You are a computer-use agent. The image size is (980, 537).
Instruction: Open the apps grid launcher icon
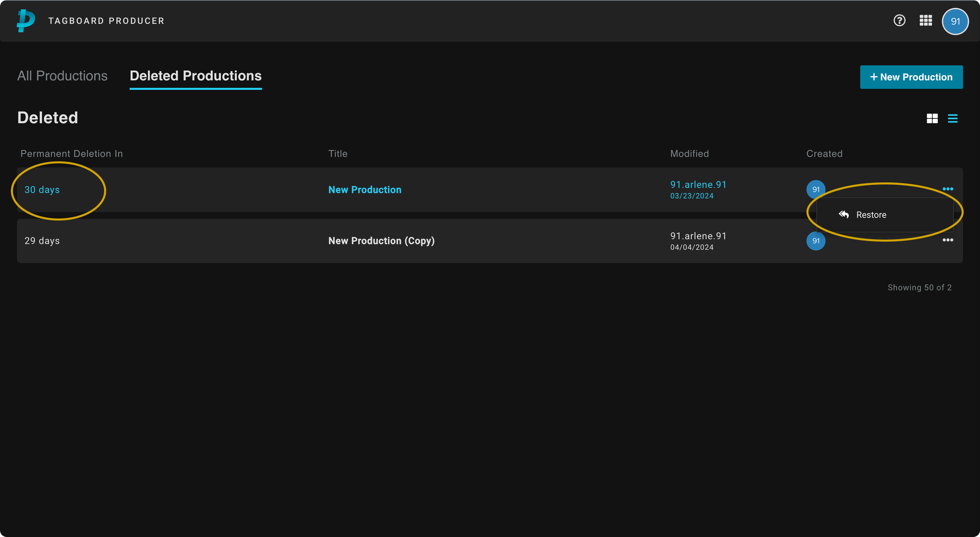tap(926, 20)
